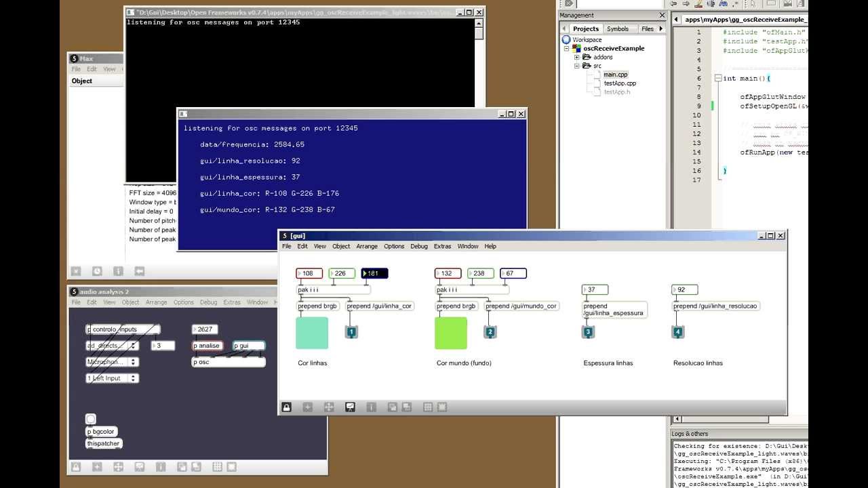Toggle grid icon in audio analysis 2 toolbar

pyautogui.click(x=217, y=467)
